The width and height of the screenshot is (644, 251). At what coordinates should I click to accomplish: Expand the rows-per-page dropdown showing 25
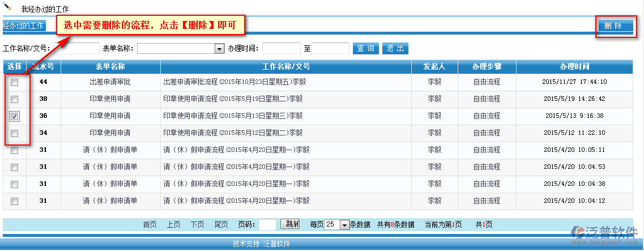(x=344, y=225)
